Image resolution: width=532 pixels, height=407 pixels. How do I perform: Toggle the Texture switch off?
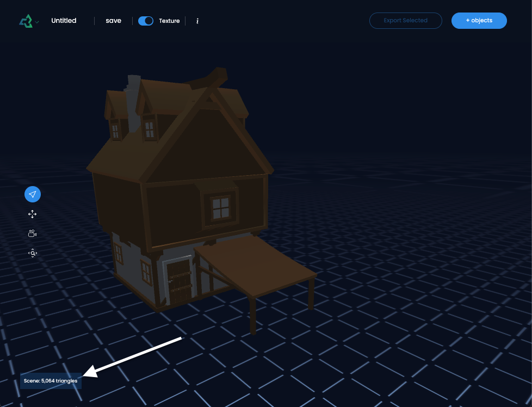146,21
